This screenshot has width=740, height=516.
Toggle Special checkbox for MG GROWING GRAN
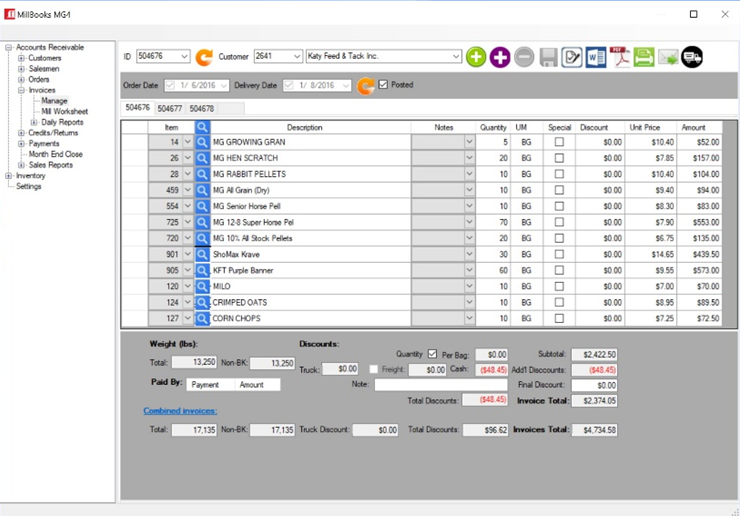point(559,142)
